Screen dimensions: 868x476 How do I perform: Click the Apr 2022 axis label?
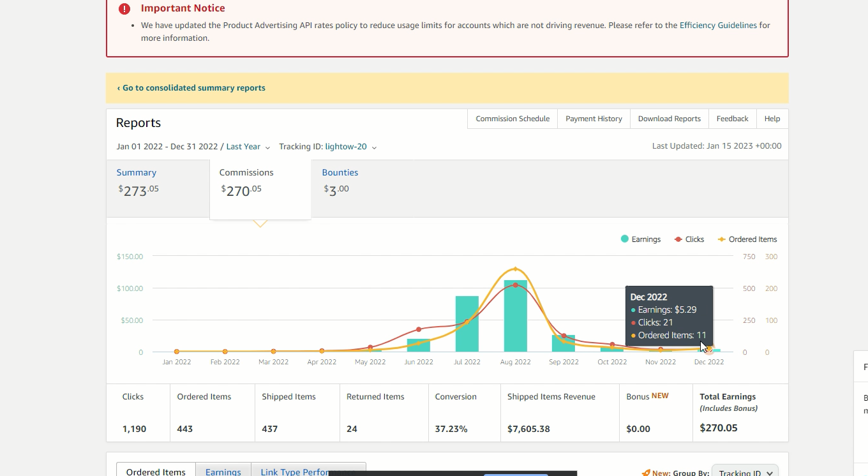coord(322,362)
